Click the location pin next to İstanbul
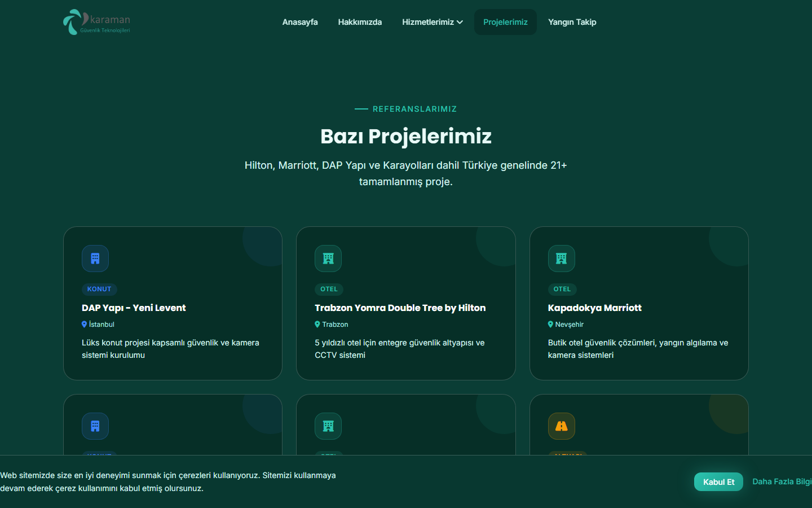The image size is (812, 508). click(x=85, y=325)
